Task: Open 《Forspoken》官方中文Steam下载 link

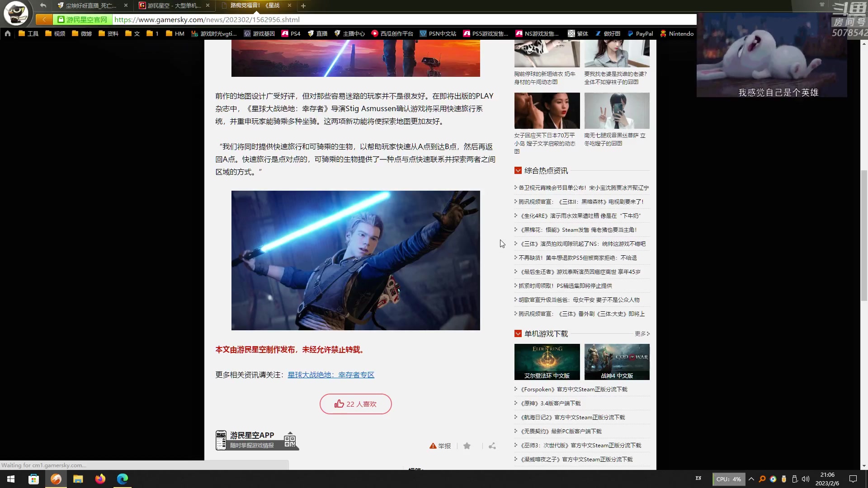Action: pyautogui.click(x=573, y=389)
